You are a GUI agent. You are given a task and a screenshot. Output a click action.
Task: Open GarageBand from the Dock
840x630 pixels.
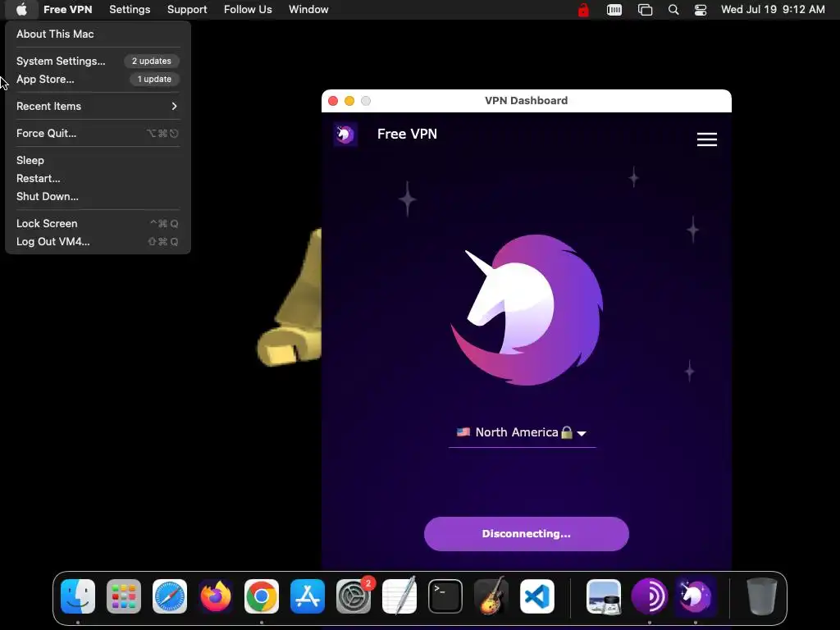coord(491,596)
